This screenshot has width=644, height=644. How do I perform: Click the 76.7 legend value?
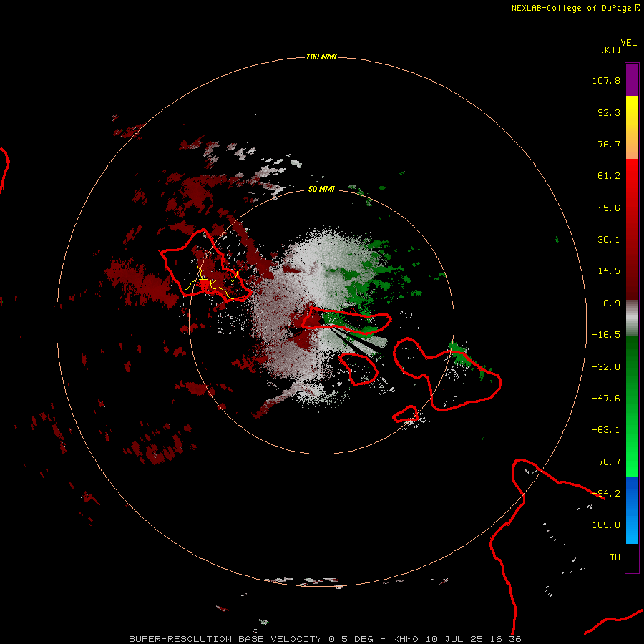(609, 144)
